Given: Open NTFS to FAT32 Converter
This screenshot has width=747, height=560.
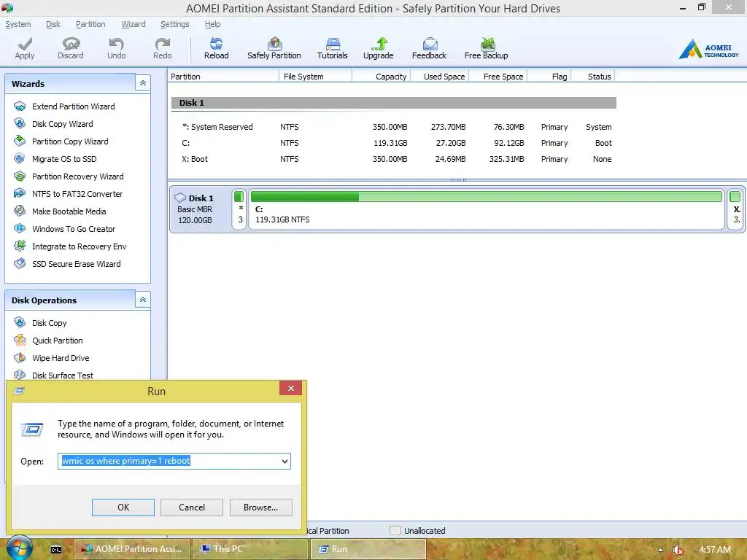Looking at the screenshot, I should pos(77,194).
